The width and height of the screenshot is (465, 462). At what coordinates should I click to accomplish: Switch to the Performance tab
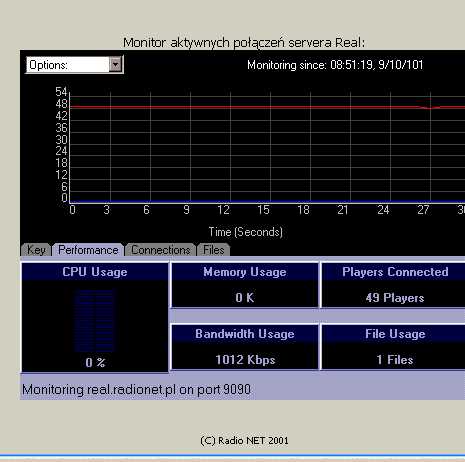[88, 250]
